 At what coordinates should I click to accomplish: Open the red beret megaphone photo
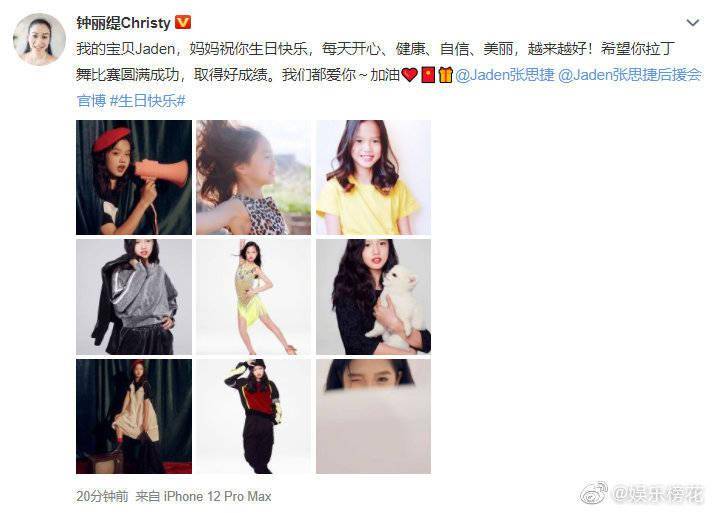tap(134, 177)
